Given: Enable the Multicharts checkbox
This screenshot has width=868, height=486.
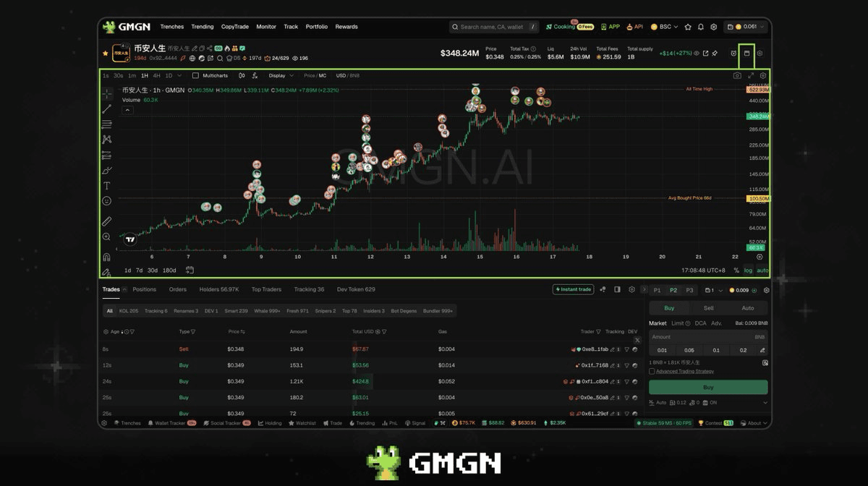Looking at the screenshot, I should [x=195, y=75].
